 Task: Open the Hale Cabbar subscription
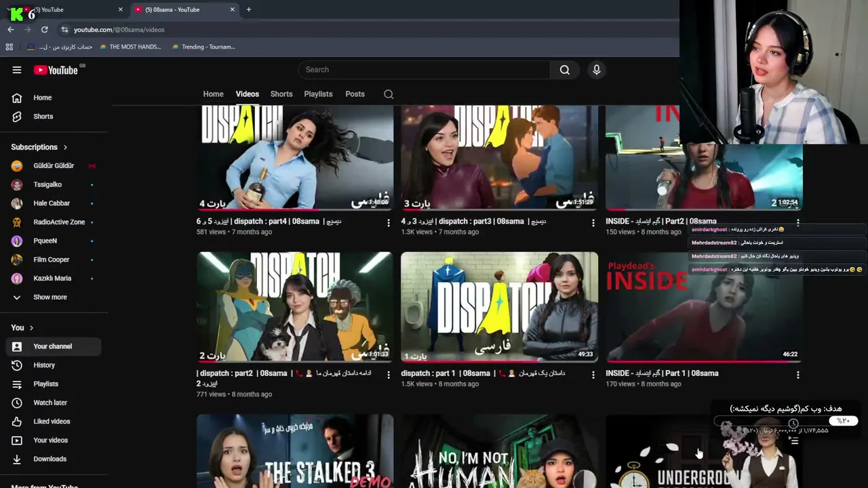pos(54,203)
